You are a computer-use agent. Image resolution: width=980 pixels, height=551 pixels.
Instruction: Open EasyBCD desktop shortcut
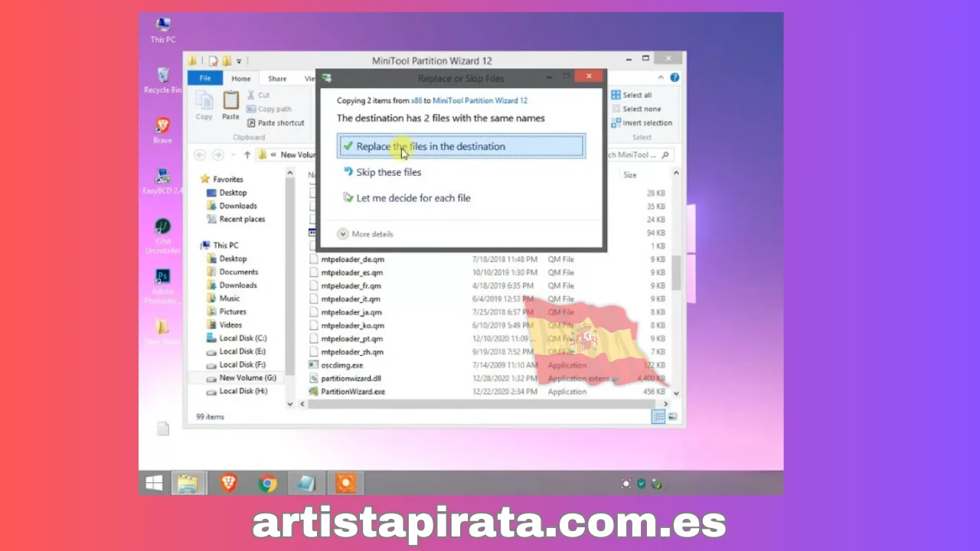pyautogui.click(x=162, y=181)
